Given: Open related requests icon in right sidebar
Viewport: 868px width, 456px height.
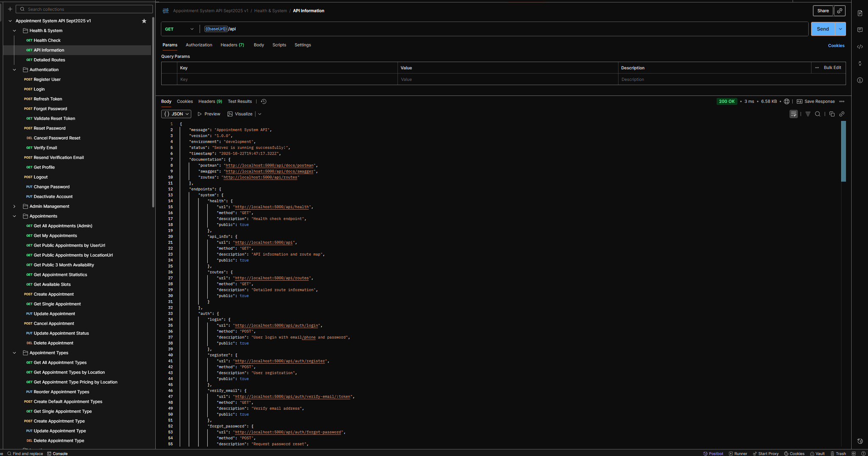Looking at the screenshot, I should (x=860, y=64).
